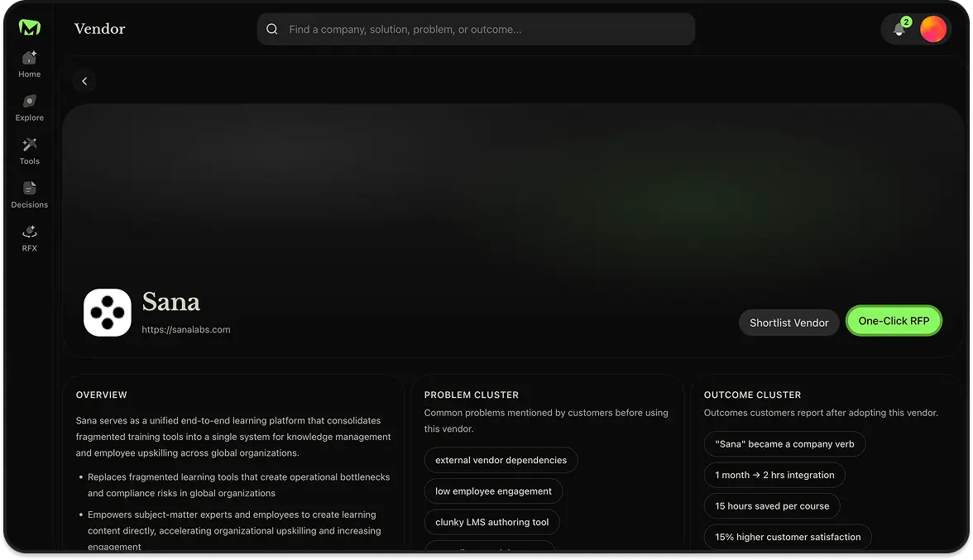
Task: Select the external vendor dependencies tag
Action: 501,460
